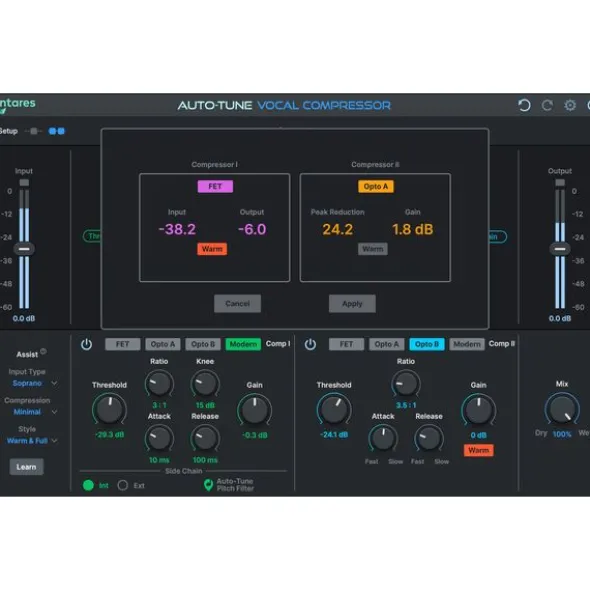Viewport: 590px width, 591px height.
Task: Click Comp II ratio value 3.5:1
Action: pos(406,405)
